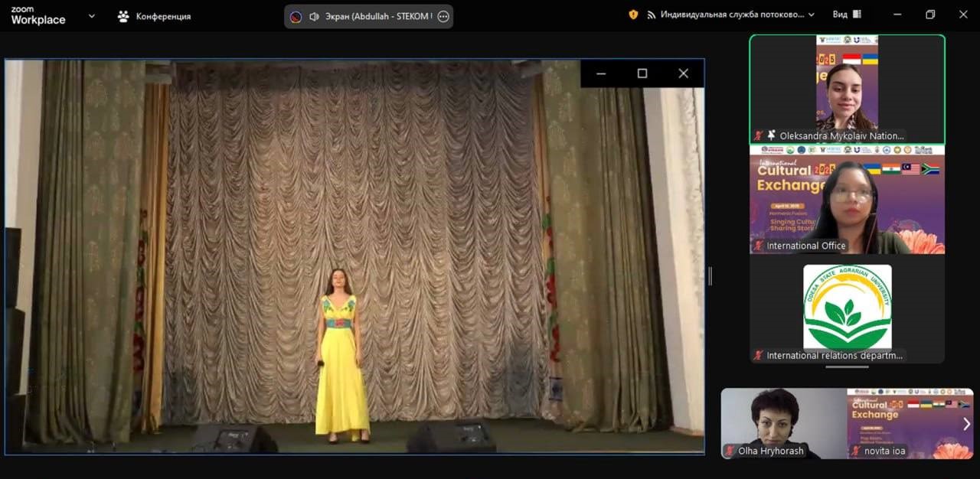
Task: Click the pin icon on Oleksandra's tile
Action: 772,135
